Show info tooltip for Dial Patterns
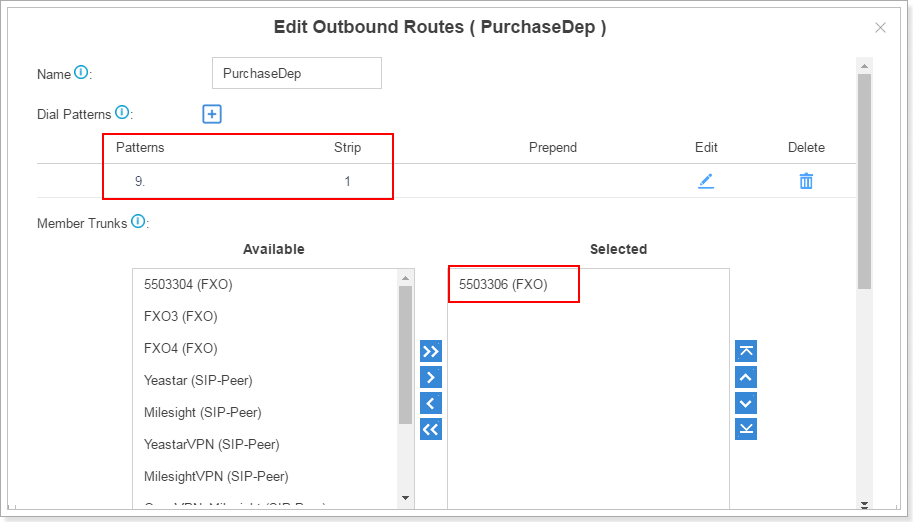 coord(122,113)
